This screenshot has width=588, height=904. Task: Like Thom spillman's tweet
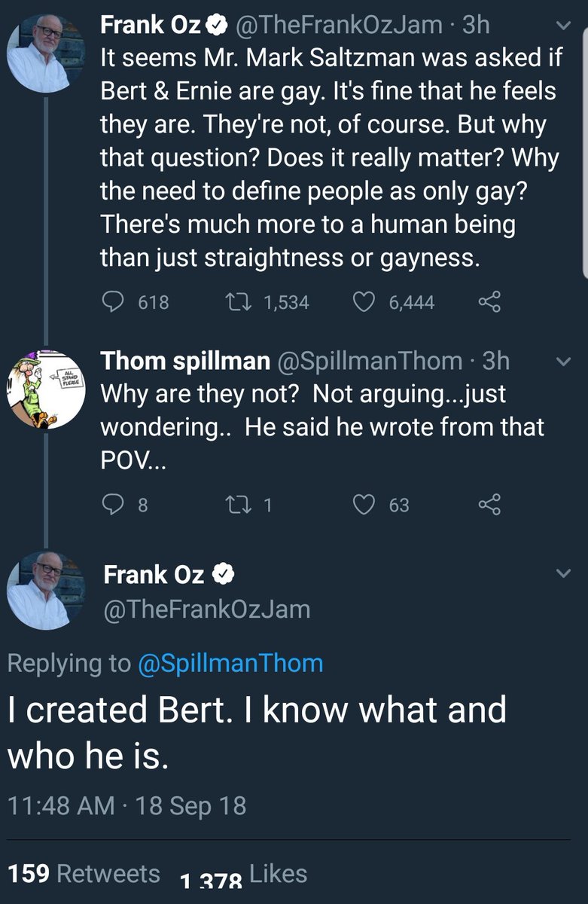(364, 504)
